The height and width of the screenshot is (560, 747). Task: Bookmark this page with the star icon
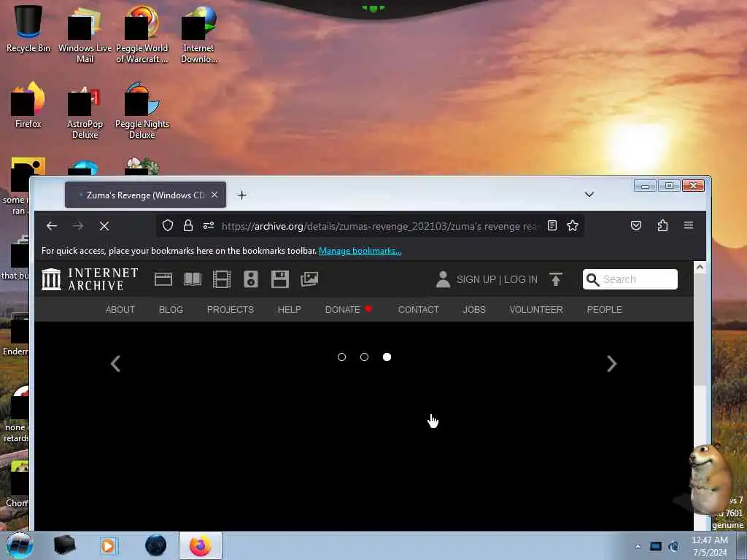pos(573,226)
